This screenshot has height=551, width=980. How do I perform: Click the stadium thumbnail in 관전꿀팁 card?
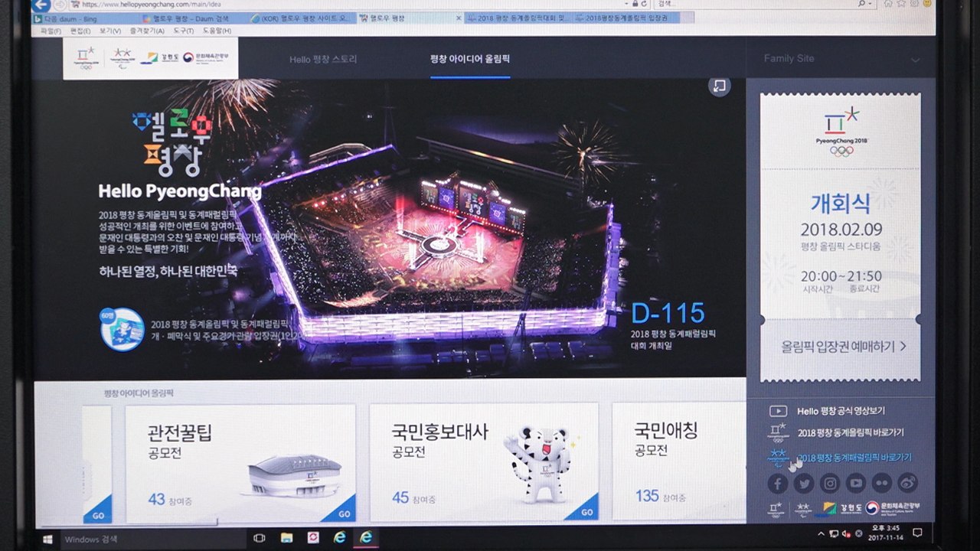[x=295, y=475]
